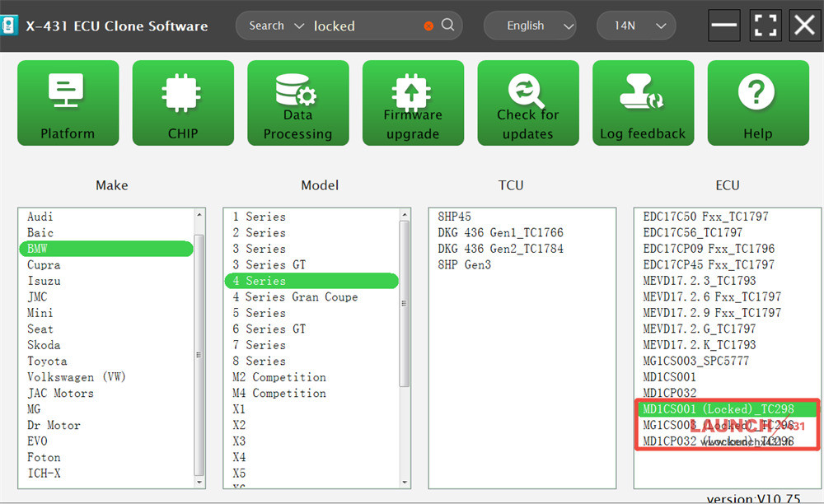Viewport: 824px width, 504px height.
Task: Click the app logo in title bar
Action: pos(8,26)
